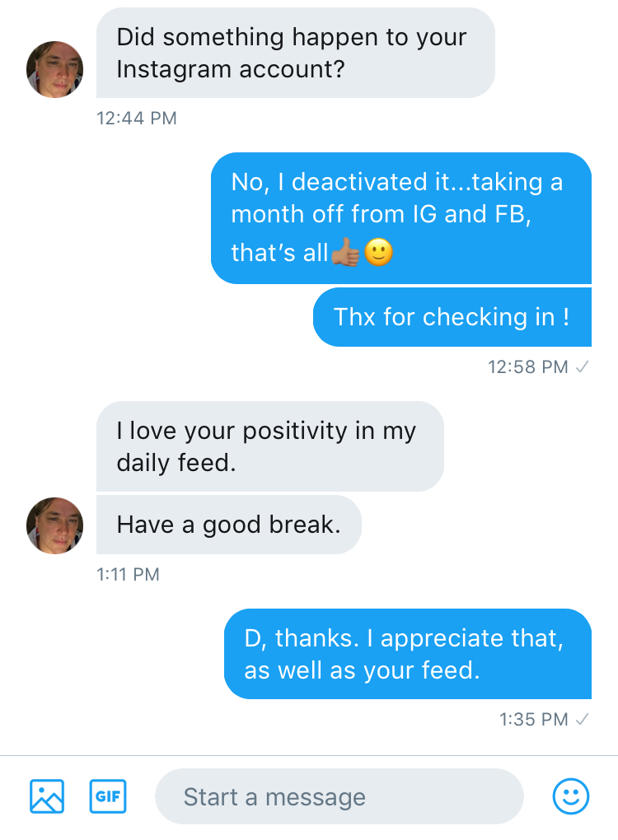Focus the "Start a message" field
This screenshot has height=840, width=618.
339,796
